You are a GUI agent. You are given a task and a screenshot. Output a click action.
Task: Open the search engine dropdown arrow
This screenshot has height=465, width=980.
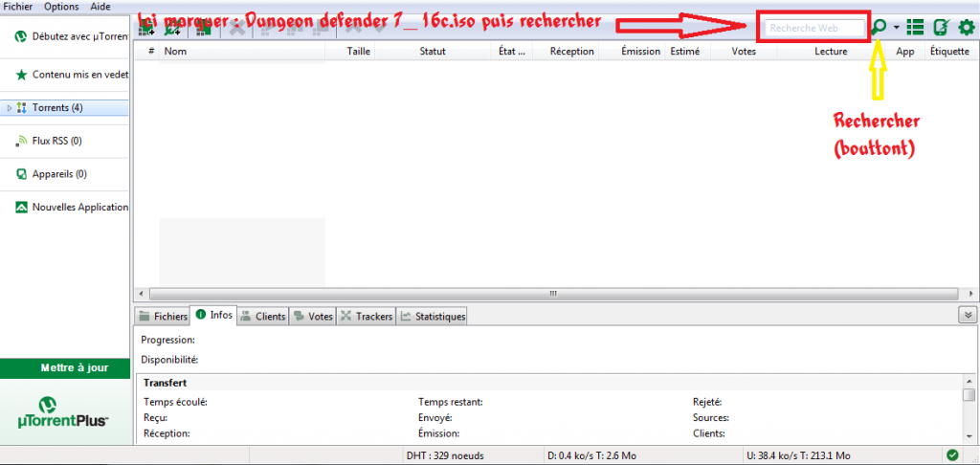[896, 28]
